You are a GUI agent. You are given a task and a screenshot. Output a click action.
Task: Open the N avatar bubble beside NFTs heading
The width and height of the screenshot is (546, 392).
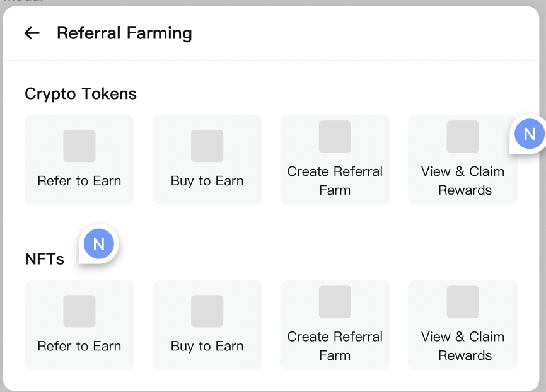99,245
